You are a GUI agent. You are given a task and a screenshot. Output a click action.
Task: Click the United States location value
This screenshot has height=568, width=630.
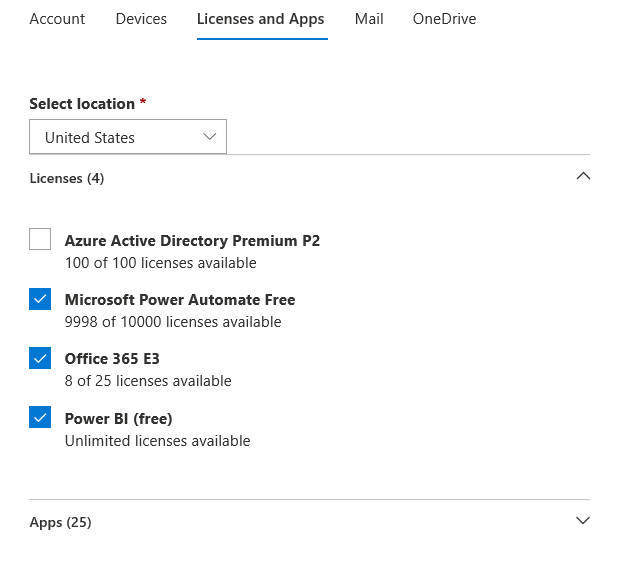point(90,138)
